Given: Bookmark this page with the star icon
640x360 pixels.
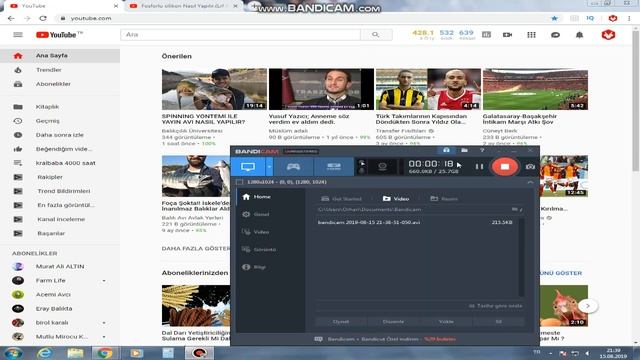Looking at the screenshot, I should coord(554,18).
